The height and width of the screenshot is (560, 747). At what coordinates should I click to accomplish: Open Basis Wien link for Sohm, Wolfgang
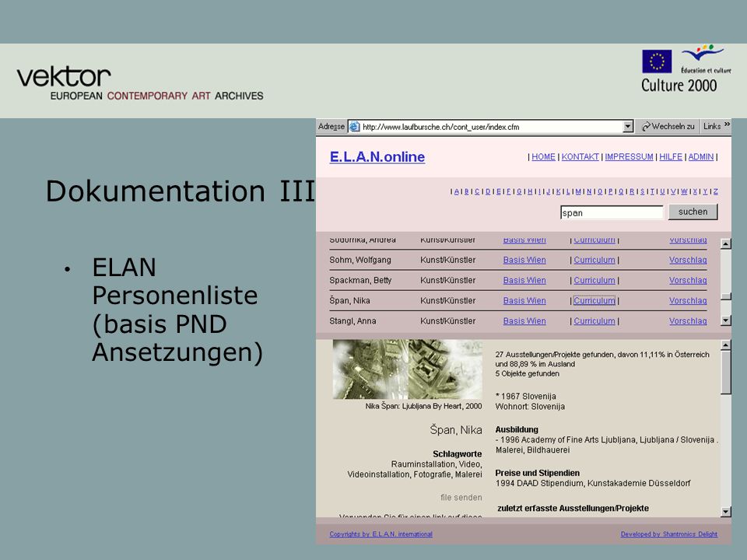[524, 260]
